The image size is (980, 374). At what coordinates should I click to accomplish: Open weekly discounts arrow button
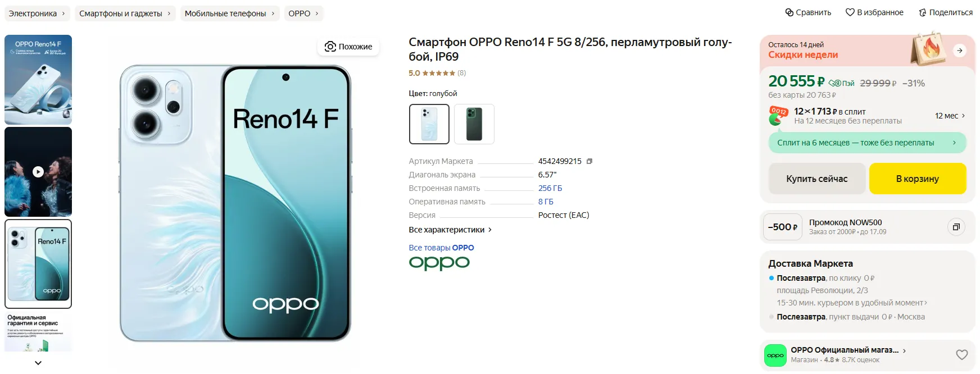pyautogui.click(x=960, y=51)
